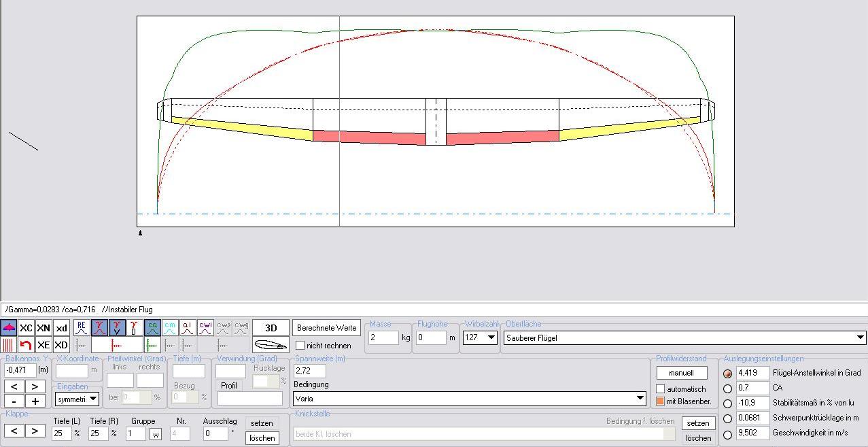Open the airfoil profile shape icon
The width and height of the screenshot is (868, 447).
point(271,345)
